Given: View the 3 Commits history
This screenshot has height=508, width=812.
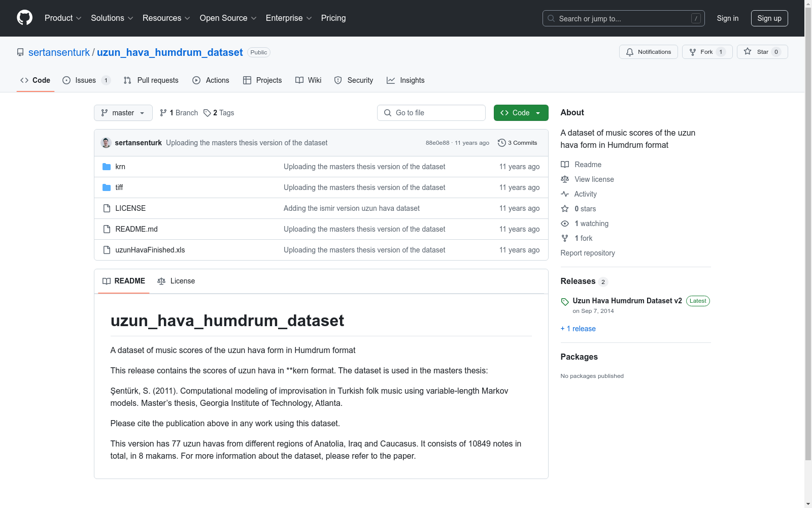Looking at the screenshot, I should pos(518,143).
